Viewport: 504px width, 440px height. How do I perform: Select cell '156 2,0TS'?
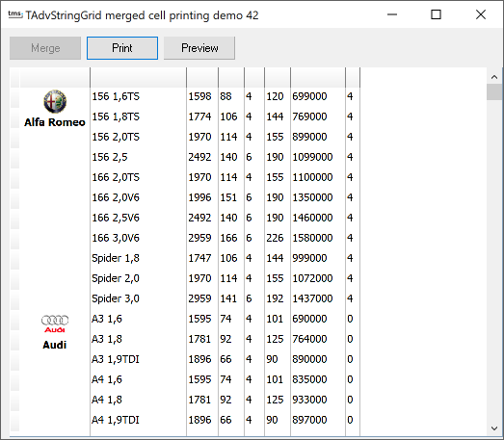click(x=116, y=137)
